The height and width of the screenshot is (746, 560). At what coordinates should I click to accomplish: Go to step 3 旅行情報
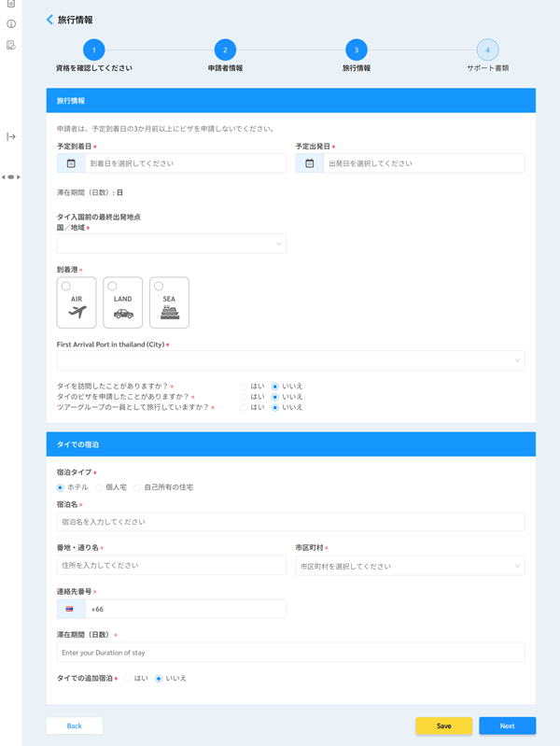pyautogui.click(x=357, y=50)
